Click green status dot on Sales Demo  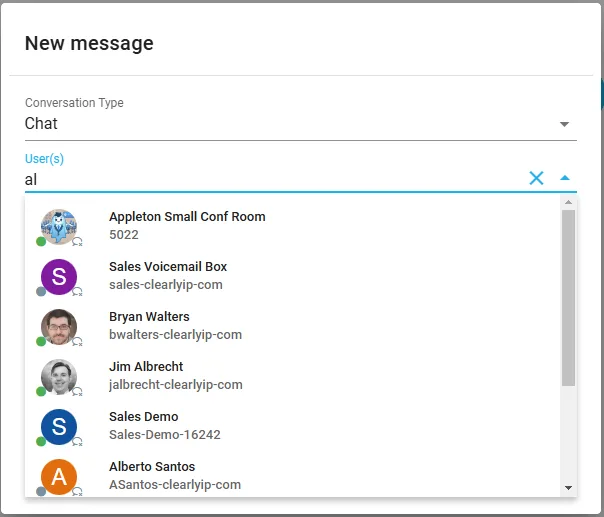click(41, 441)
